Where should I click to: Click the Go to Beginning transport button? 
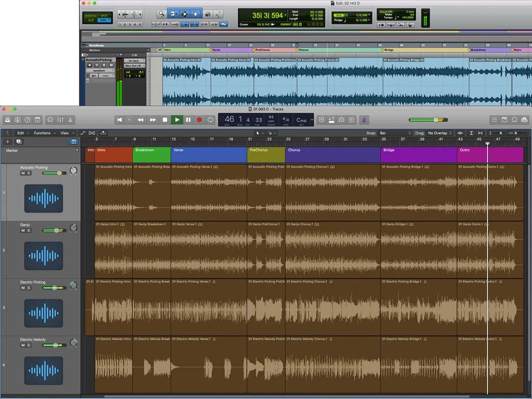[x=119, y=119]
